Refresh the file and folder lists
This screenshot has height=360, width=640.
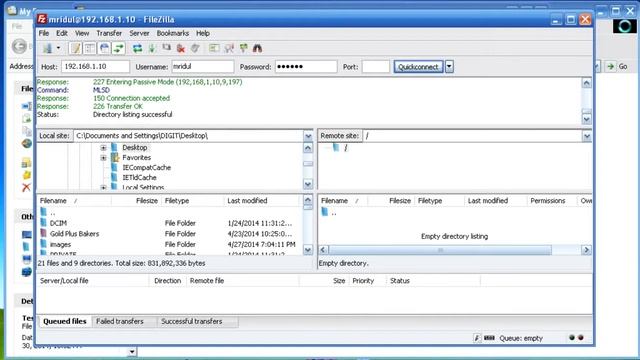pos(138,48)
